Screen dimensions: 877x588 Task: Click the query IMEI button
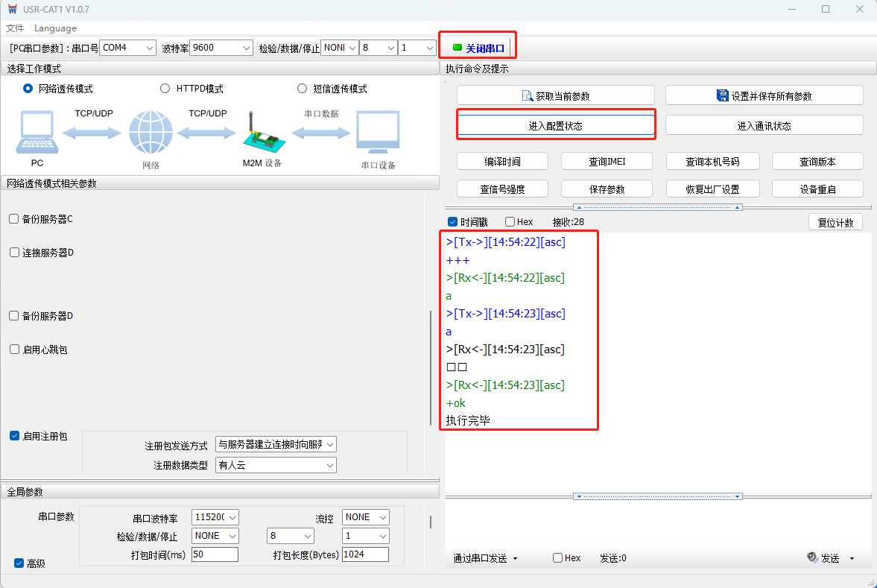point(607,162)
